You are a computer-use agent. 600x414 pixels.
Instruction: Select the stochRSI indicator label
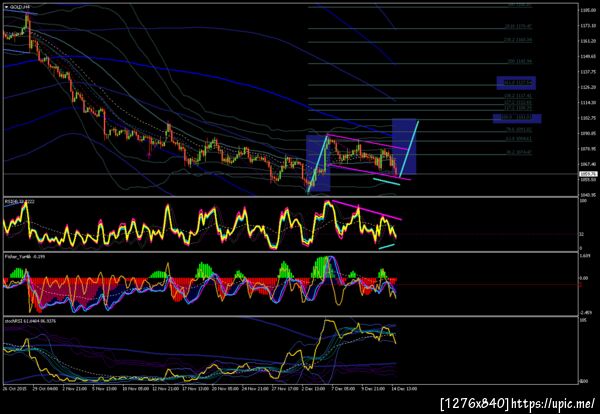pyautogui.click(x=30, y=321)
